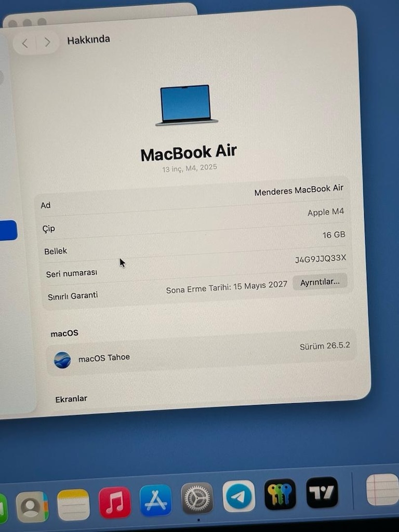Open App Store from the Dock
Screen dimensions: 399x532
point(156,500)
